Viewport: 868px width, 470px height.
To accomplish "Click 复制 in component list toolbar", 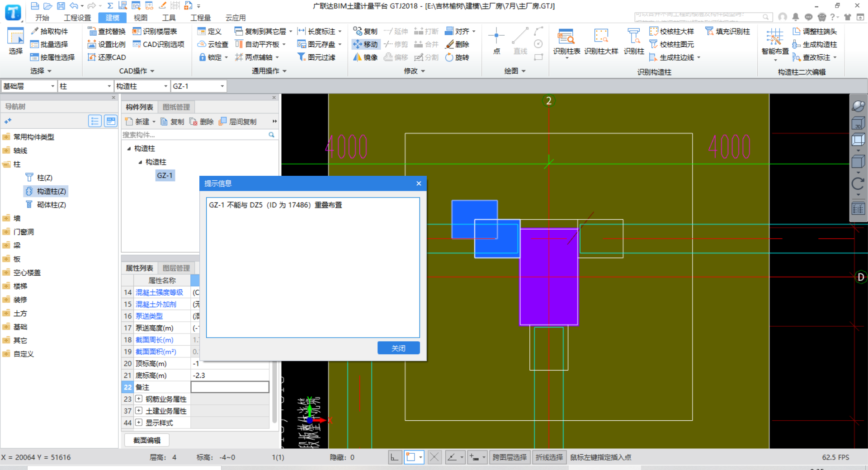I will (172, 122).
